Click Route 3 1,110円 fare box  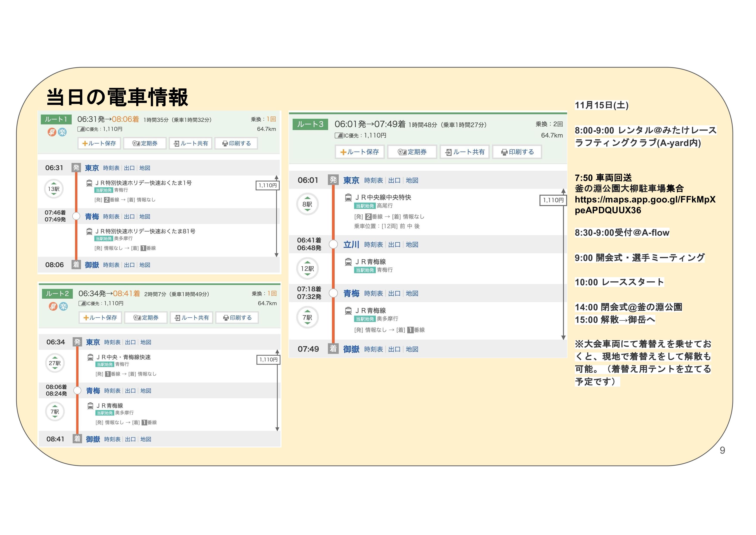point(553,200)
